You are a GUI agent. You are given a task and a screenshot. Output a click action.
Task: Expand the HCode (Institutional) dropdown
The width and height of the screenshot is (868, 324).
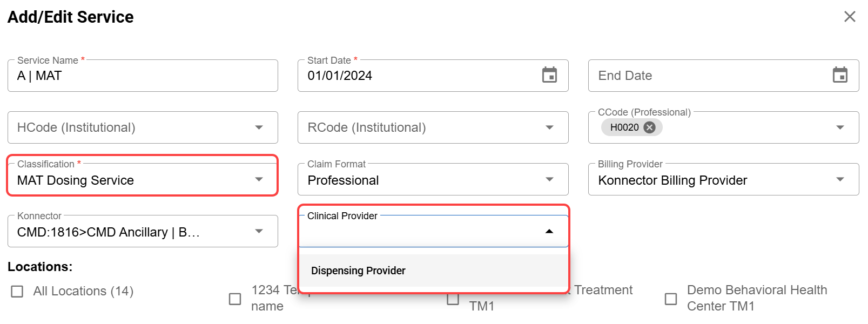pos(259,127)
